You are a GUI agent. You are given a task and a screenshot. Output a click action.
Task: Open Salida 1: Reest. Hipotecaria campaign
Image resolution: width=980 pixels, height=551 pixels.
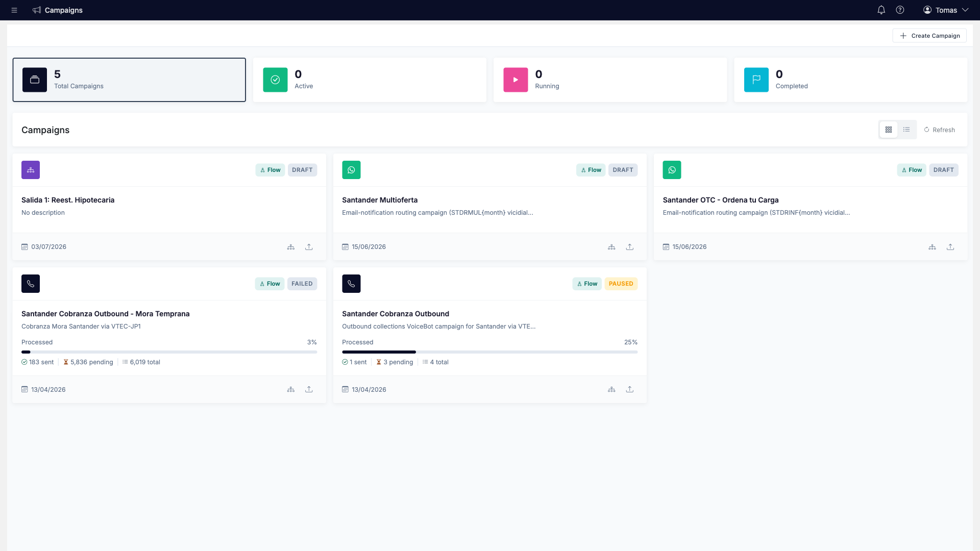(x=68, y=200)
